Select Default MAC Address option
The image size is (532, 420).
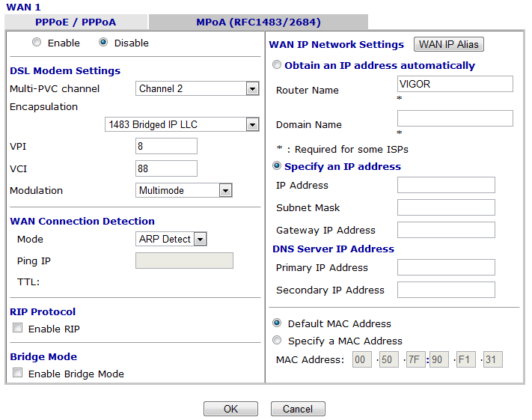278,323
